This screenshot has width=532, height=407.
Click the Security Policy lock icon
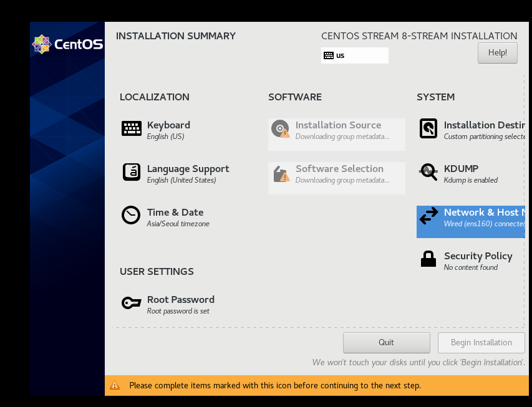(428, 259)
